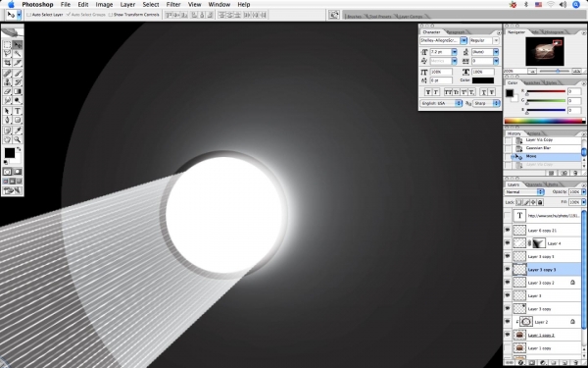This screenshot has height=368, width=588.
Task: Toggle visibility of Layer 3 copy 3
Action: [x=508, y=270]
